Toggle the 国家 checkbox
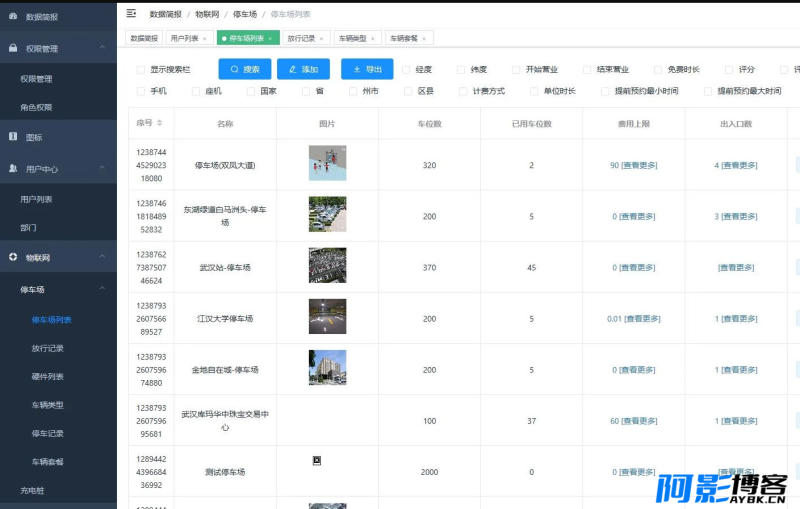Image resolution: width=800 pixels, height=509 pixels. 251,91
